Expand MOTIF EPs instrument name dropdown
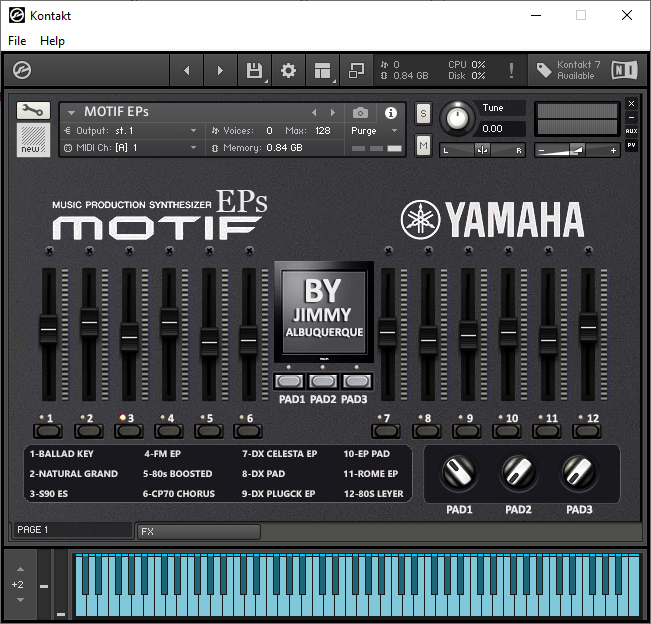This screenshot has height=624, width=651. [71, 113]
